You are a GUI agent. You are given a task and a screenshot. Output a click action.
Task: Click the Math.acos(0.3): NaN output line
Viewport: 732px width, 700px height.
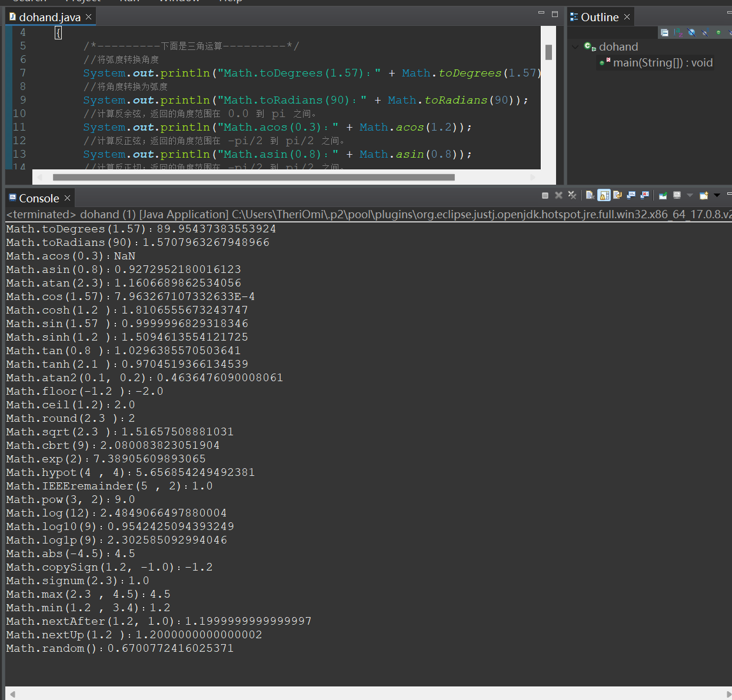point(71,256)
